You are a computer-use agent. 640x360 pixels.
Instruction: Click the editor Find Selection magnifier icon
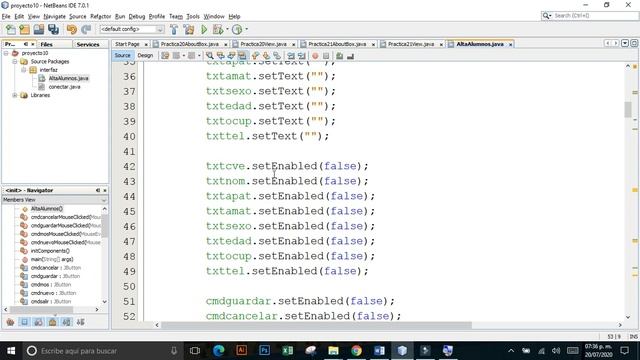[x=209, y=56]
